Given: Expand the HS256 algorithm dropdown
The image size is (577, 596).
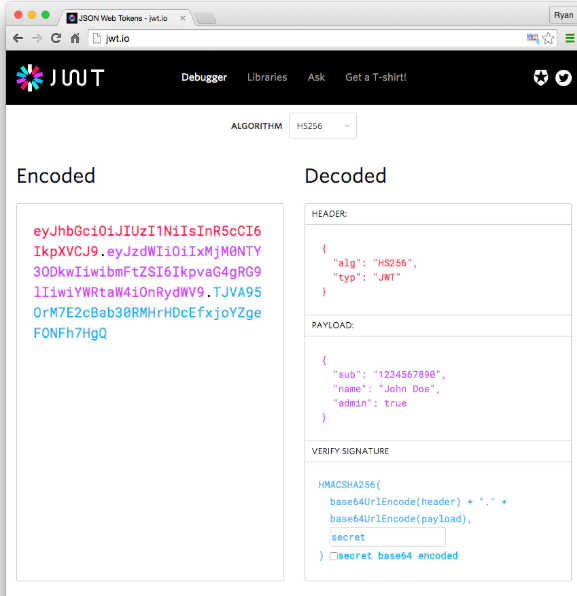Looking at the screenshot, I should 323,126.
